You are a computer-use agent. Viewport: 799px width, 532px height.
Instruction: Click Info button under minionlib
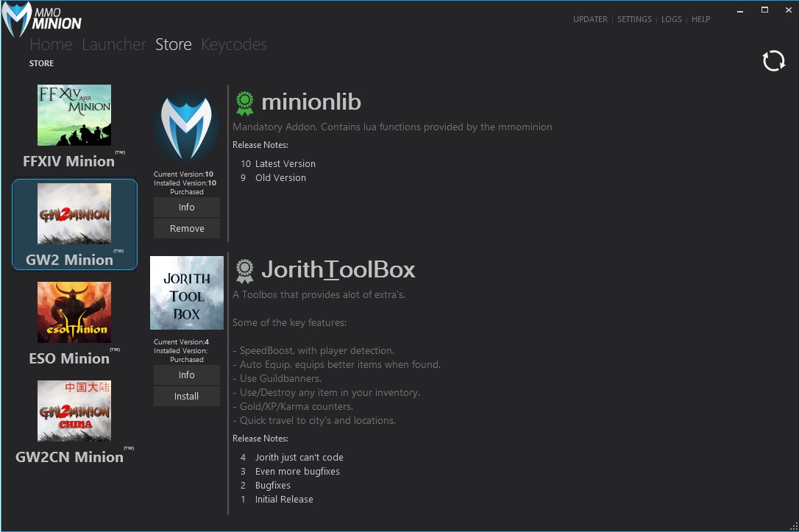pos(187,208)
